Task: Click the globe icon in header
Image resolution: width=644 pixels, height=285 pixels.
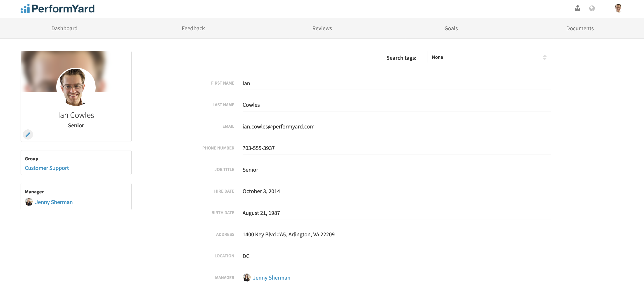Action: pyautogui.click(x=592, y=9)
